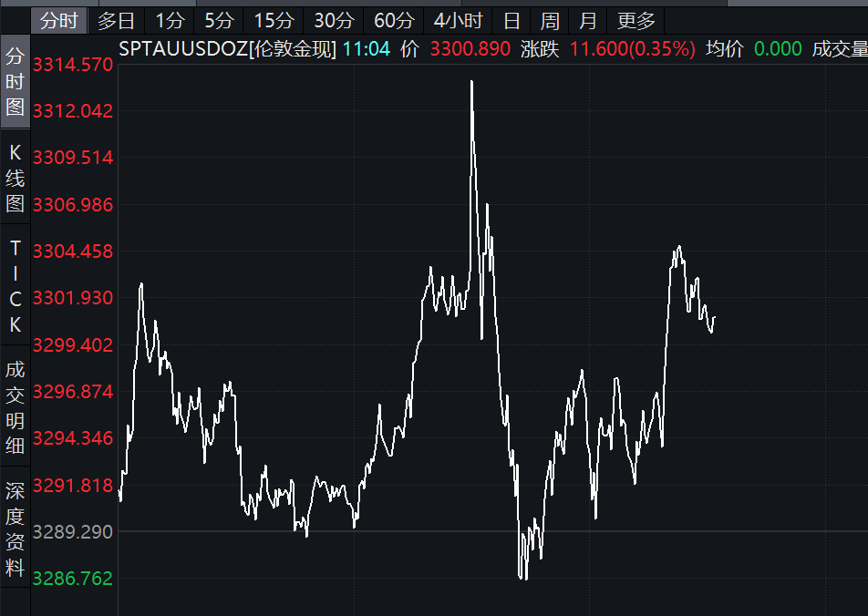Open the 深度资料 sidebar view
868x616 pixels.
click(15, 528)
